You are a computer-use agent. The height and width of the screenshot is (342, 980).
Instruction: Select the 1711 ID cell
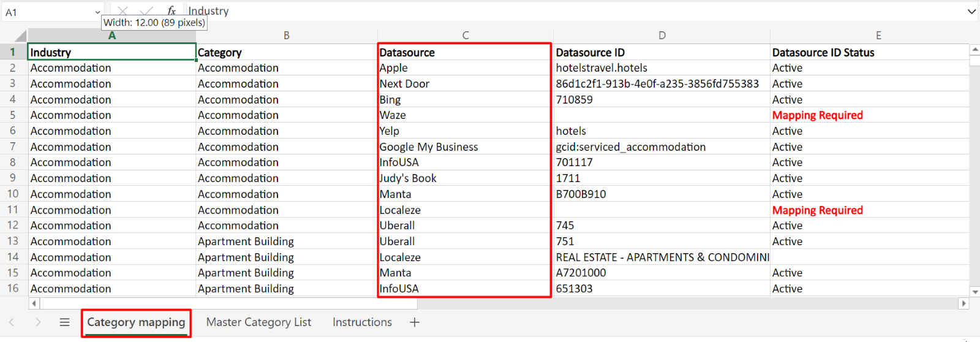click(x=661, y=178)
